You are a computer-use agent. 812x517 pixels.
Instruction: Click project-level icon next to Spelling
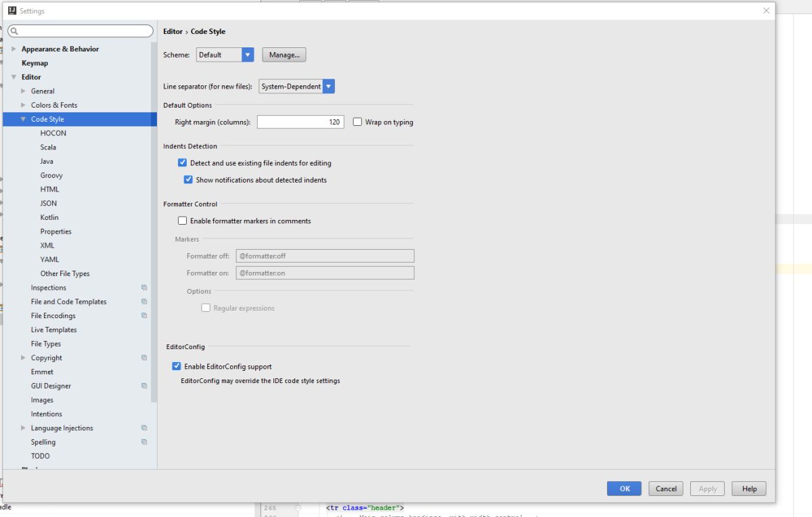coord(144,442)
